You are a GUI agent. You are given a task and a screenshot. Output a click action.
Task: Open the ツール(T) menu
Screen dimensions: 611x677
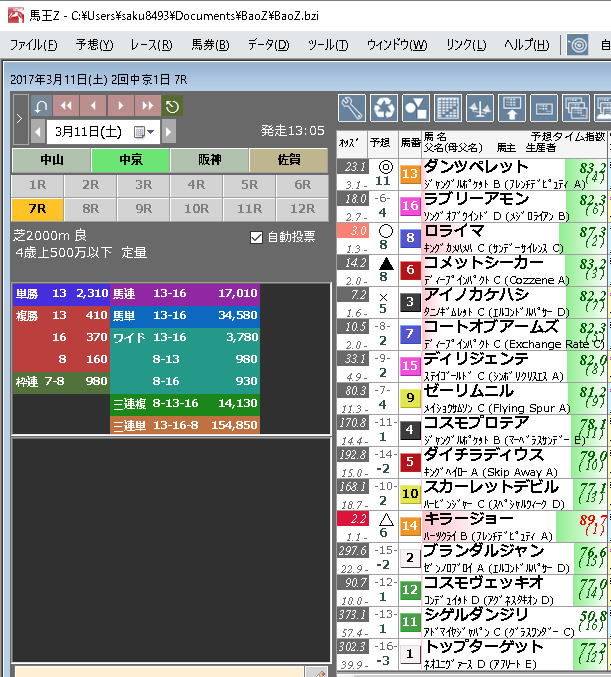pos(328,44)
